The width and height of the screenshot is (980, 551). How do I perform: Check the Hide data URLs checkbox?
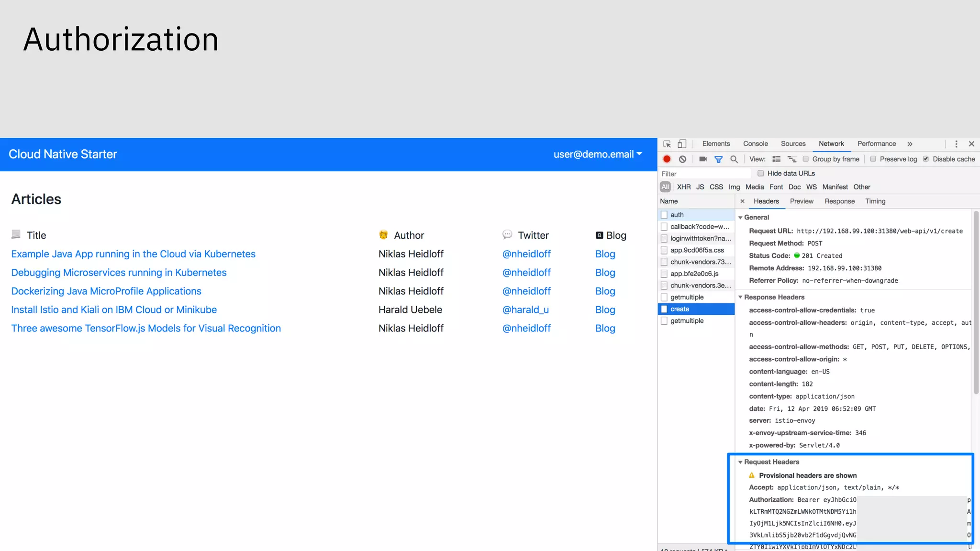click(760, 174)
